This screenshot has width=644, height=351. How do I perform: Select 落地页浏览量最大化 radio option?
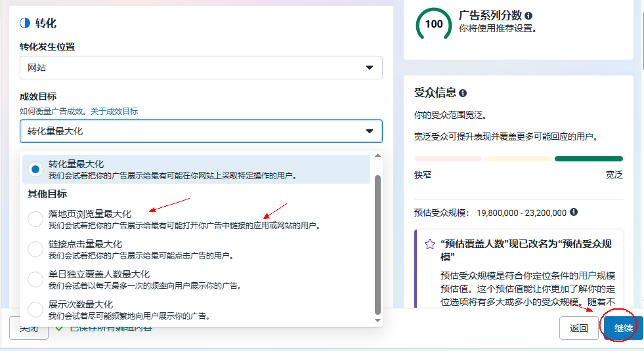coord(35,219)
